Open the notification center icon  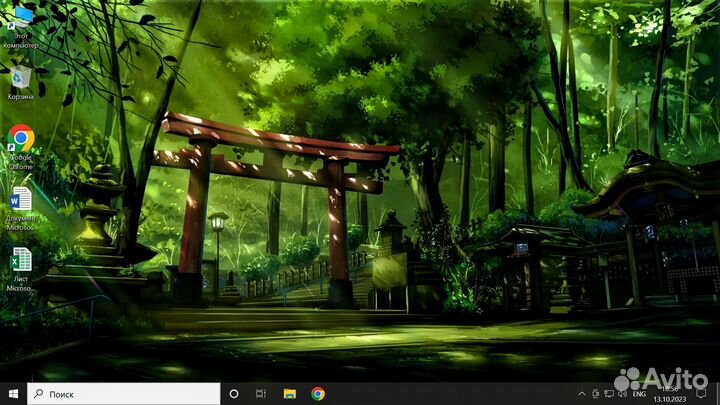(x=701, y=394)
